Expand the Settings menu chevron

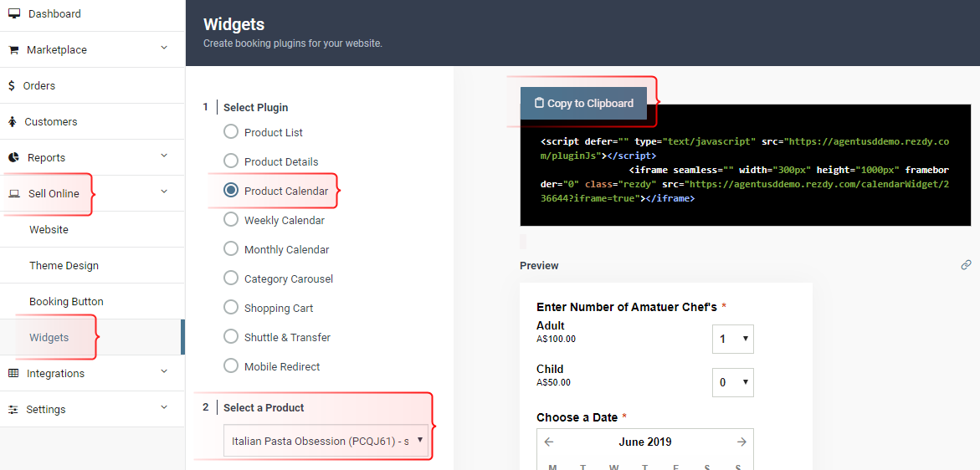[x=164, y=407]
